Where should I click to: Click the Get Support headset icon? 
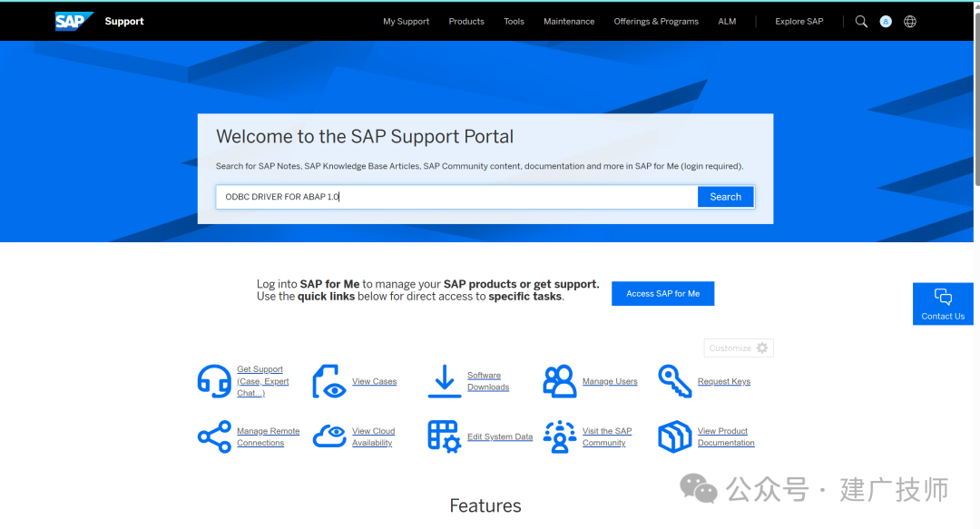pos(214,381)
